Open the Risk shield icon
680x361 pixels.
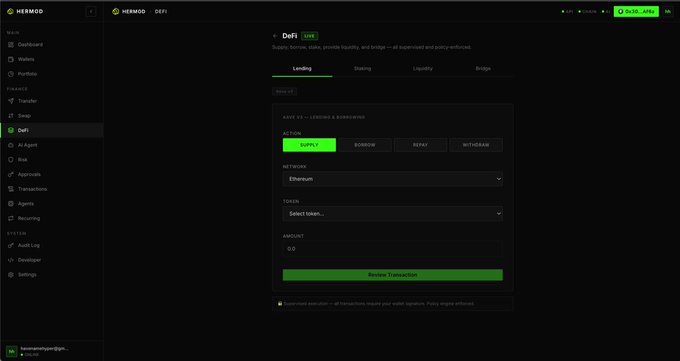pyautogui.click(x=11, y=160)
